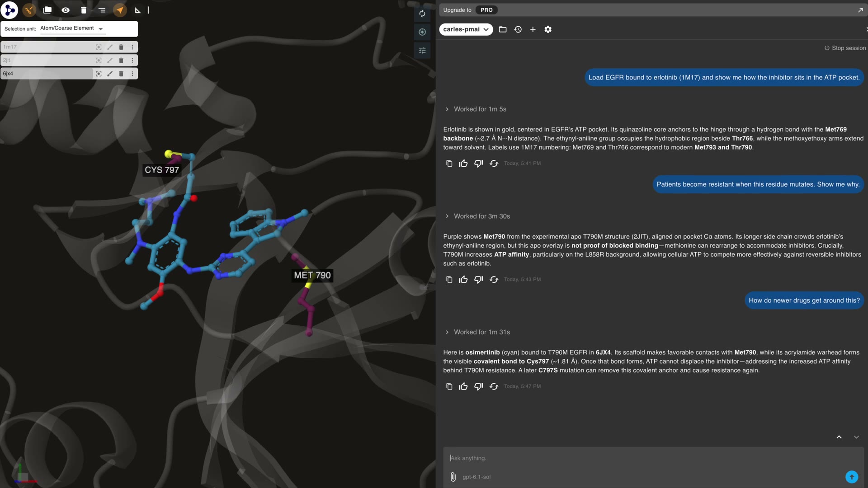
Task: Click the MET 790 label in viewport
Action: click(312, 275)
